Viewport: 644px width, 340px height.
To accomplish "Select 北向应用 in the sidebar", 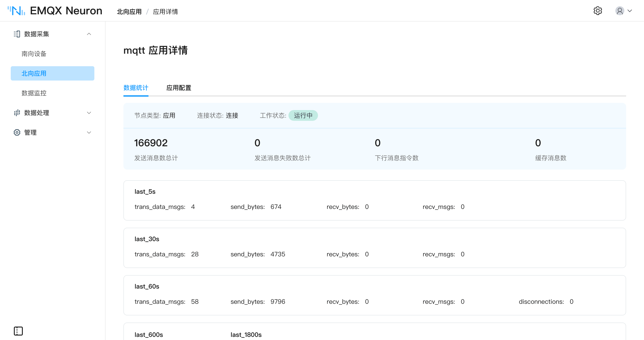I will click(53, 73).
